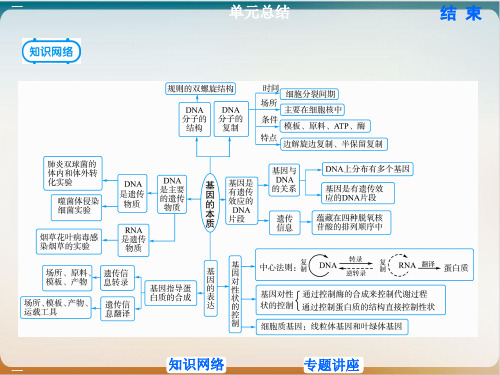The image size is (500, 375).
Task: Click the 场所 label near replication
Action: pos(269,103)
